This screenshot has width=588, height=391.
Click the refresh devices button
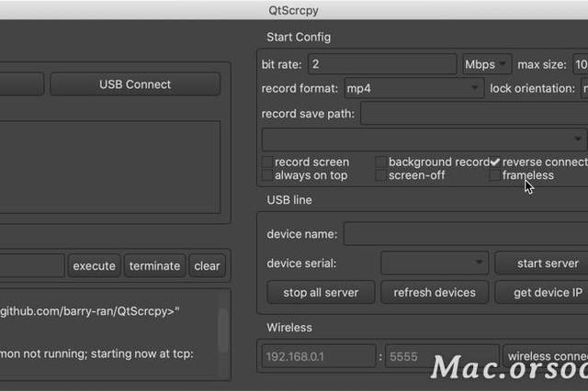click(x=435, y=293)
